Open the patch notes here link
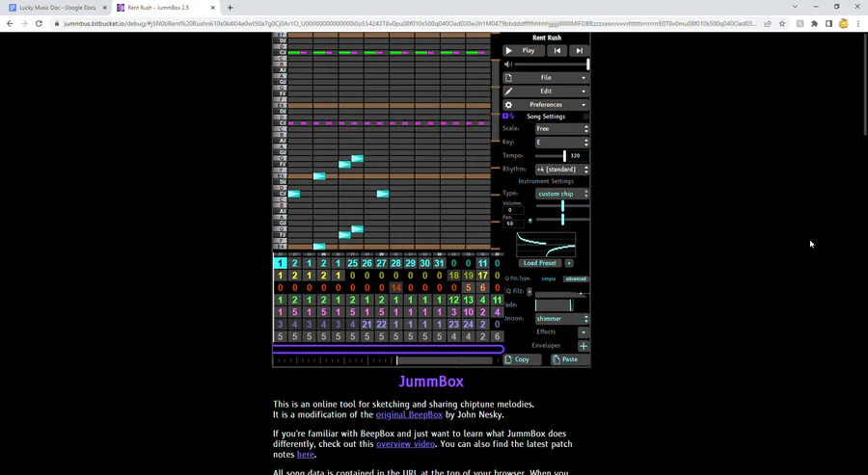 coord(306,455)
